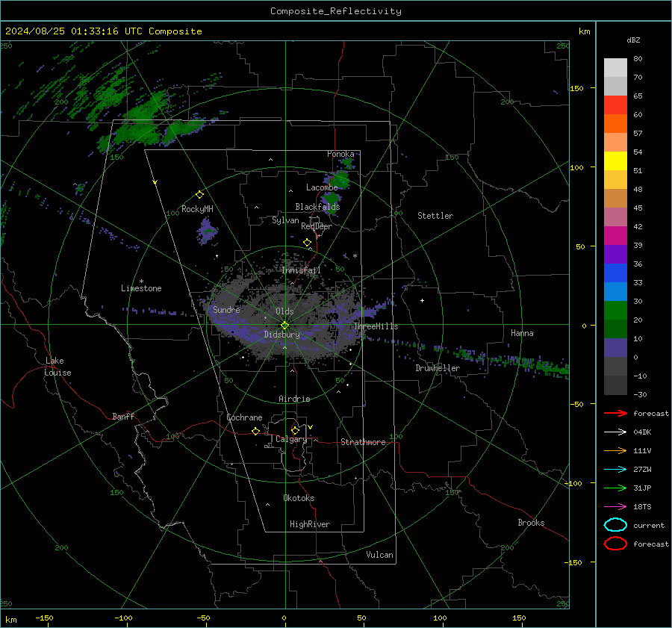Click the Composite_Reflectivity title
672x628 pixels.
(x=336, y=11)
